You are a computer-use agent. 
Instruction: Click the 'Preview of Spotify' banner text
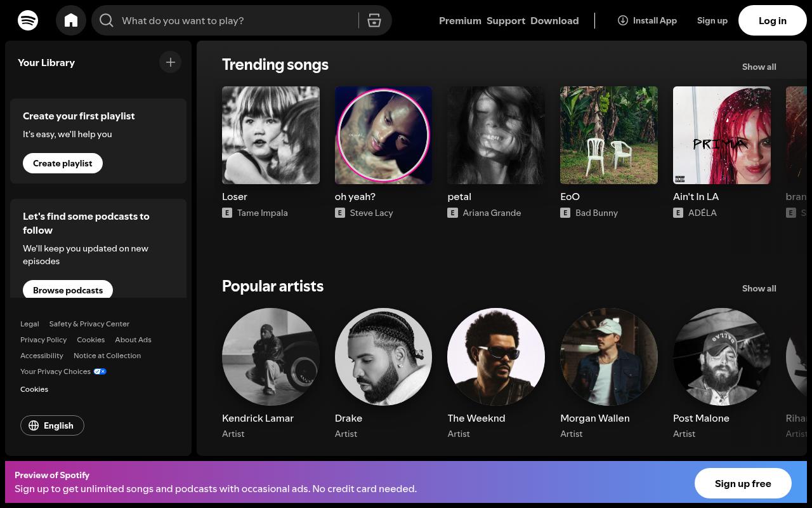coord(52,475)
